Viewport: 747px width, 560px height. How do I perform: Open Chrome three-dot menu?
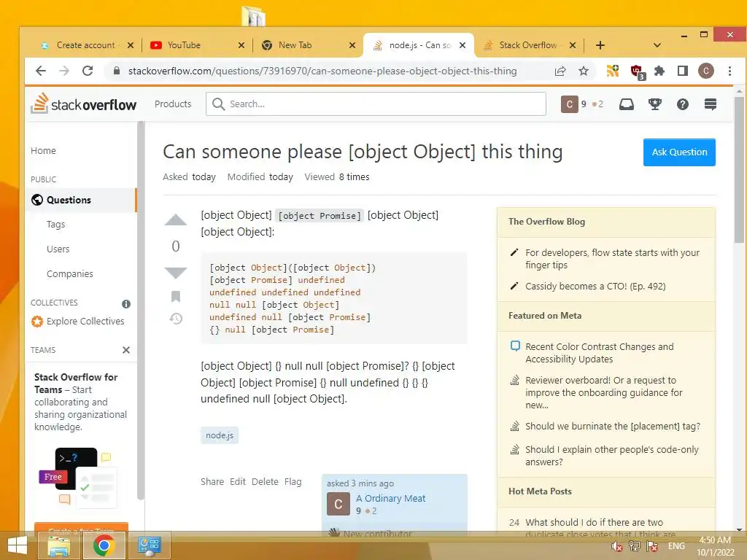pos(729,71)
